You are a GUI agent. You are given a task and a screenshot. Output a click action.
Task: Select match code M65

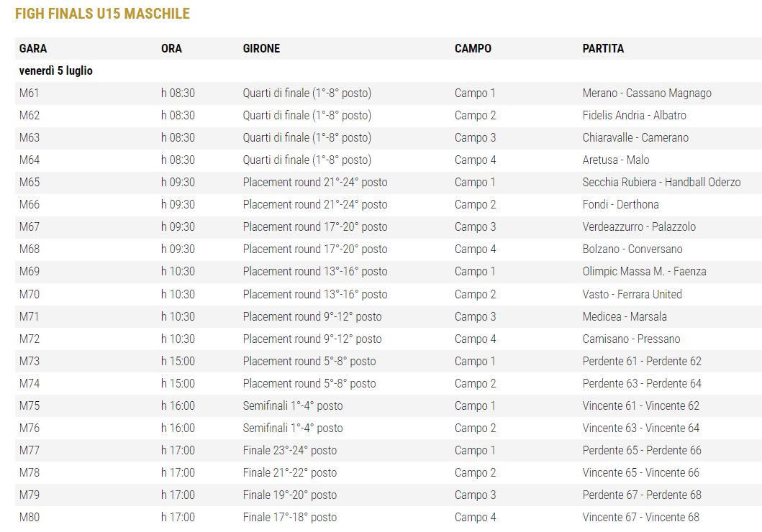[30, 183]
